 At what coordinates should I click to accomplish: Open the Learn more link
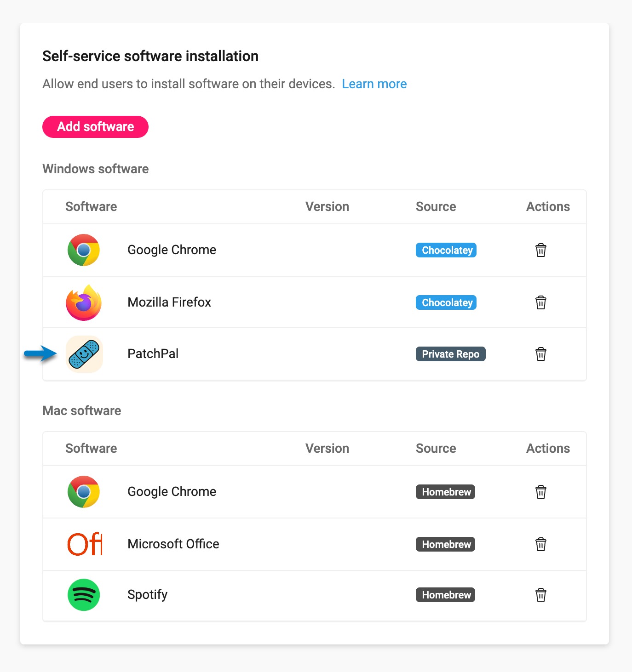(374, 84)
